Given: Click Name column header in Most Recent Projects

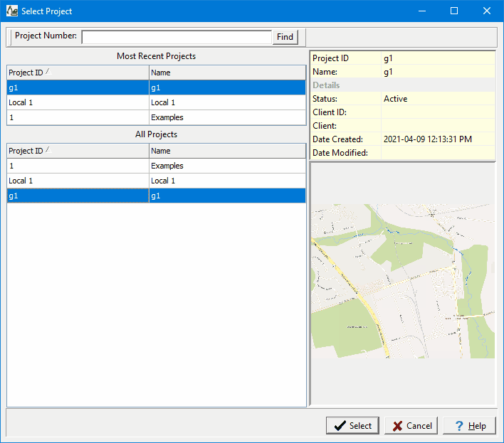Looking at the screenshot, I should coord(227,73).
